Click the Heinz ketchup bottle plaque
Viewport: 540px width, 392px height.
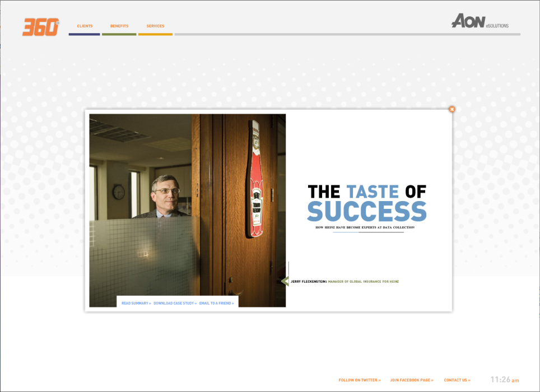click(255, 178)
